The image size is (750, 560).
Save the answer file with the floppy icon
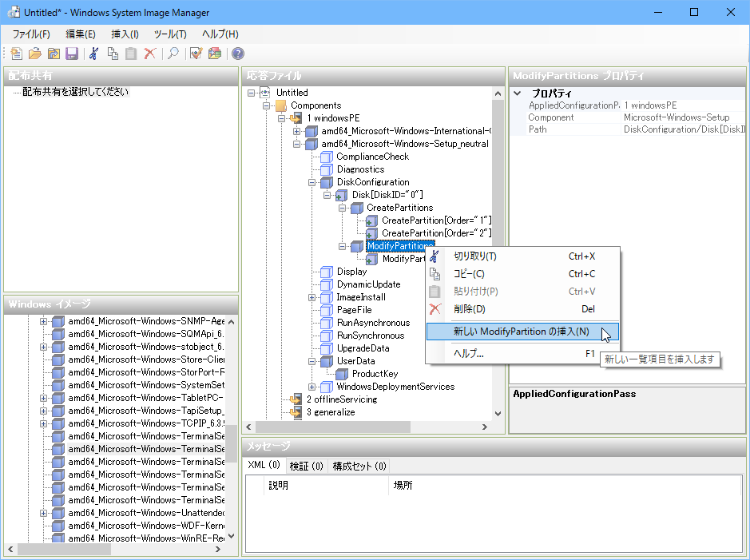[72, 54]
